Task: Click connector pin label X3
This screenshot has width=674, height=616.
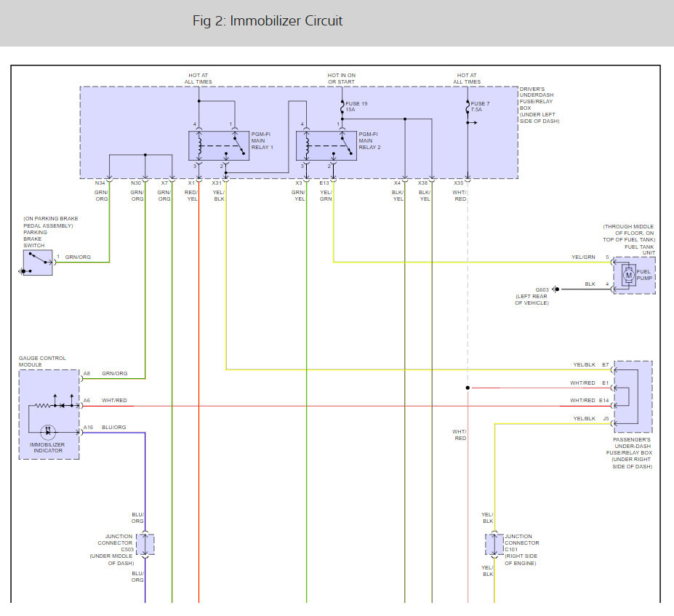Action: coord(299,183)
